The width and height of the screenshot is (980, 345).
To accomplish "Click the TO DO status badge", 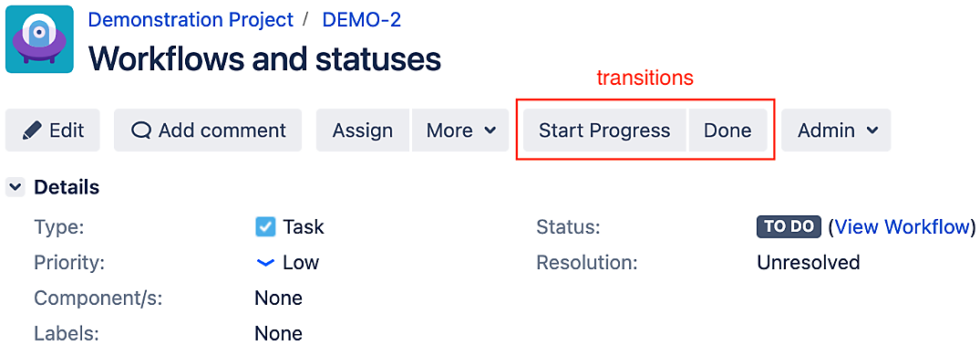I will coord(789,226).
